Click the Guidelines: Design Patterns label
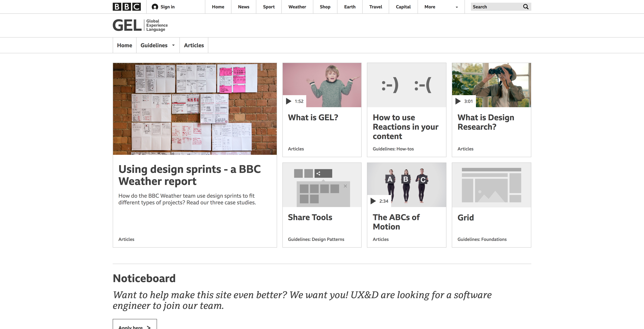 pyautogui.click(x=316, y=239)
